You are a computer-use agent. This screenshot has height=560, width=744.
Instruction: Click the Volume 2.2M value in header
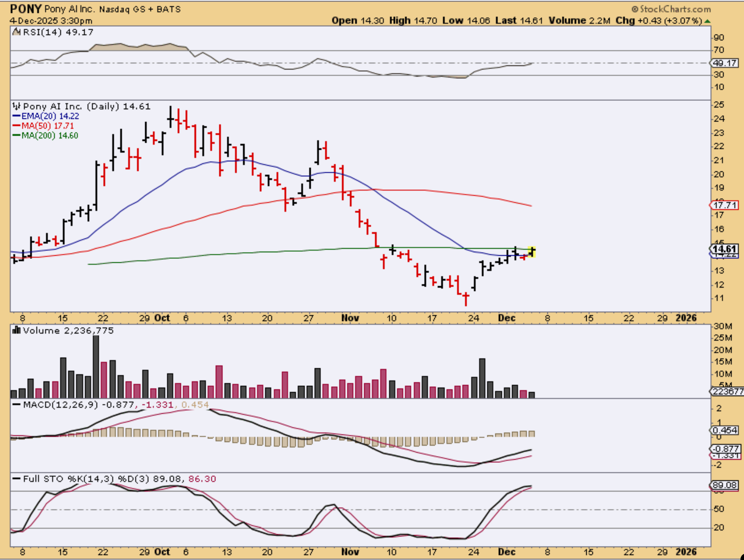click(579, 20)
